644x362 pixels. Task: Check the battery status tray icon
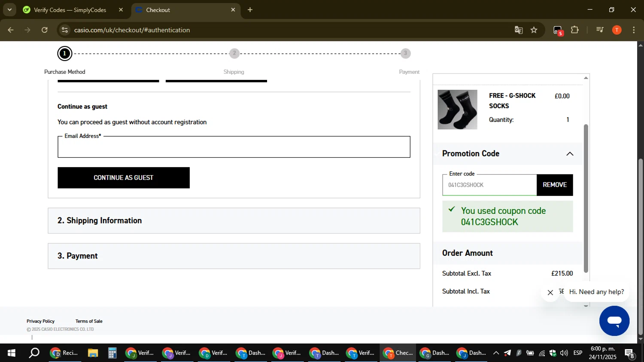(x=530, y=353)
